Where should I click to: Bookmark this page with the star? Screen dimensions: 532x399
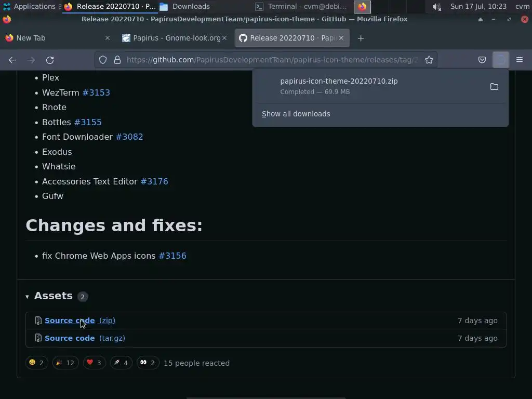(429, 60)
